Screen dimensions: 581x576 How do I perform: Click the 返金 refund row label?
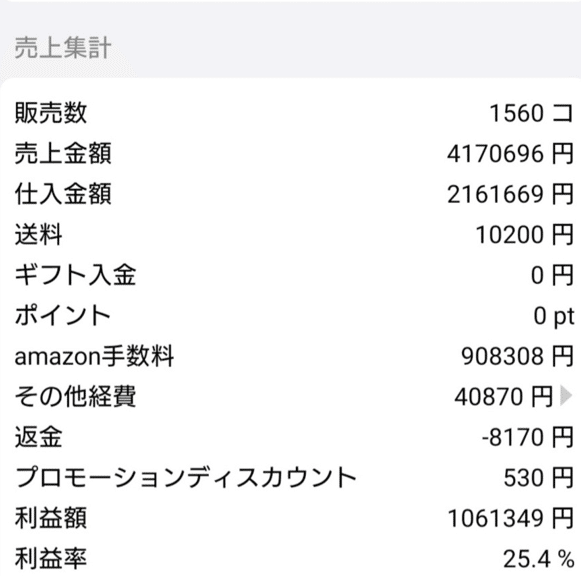click(39, 437)
